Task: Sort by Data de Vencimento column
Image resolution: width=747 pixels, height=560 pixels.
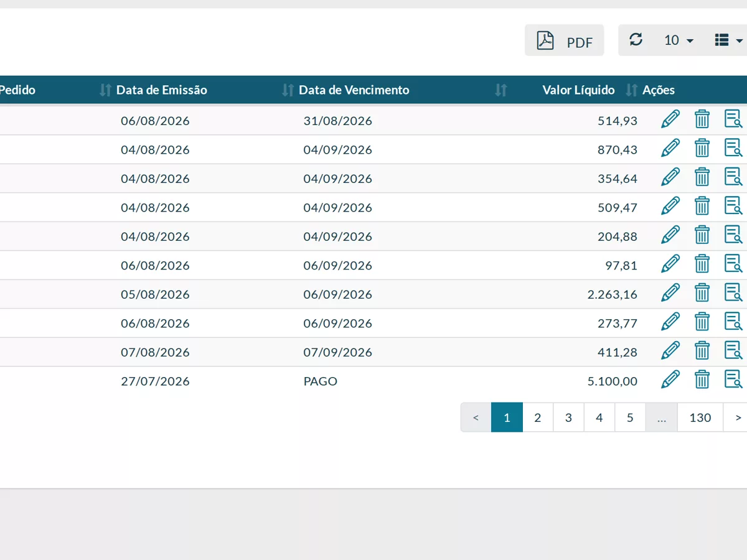Action: point(354,90)
